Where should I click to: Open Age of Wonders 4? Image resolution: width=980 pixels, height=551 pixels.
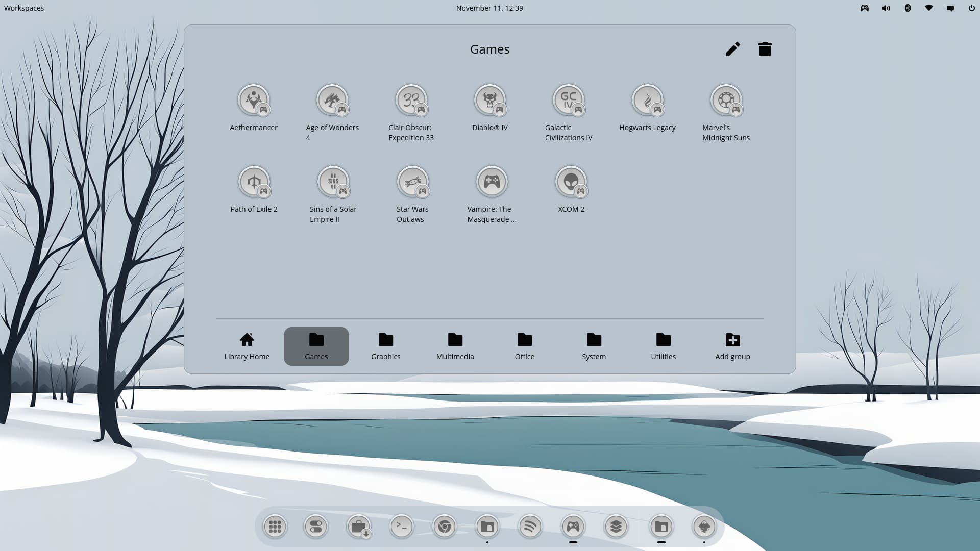click(332, 101)
